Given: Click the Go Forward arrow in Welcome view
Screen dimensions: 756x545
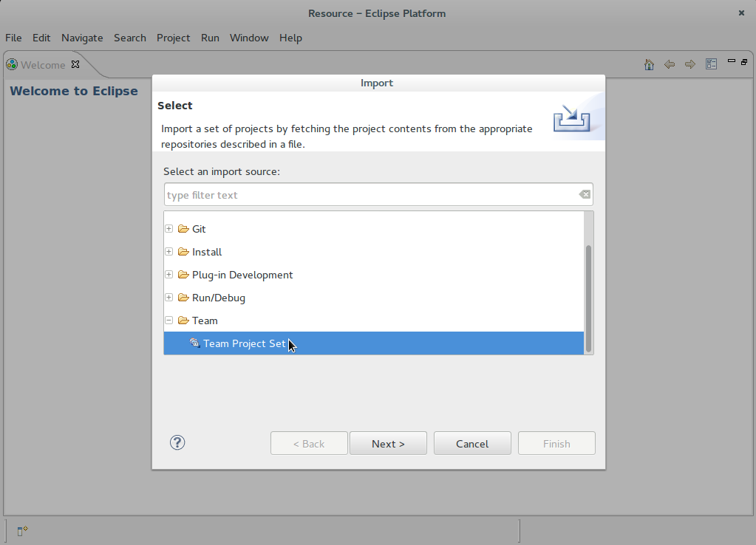Looking at the screenshot, I should [690, 64].
